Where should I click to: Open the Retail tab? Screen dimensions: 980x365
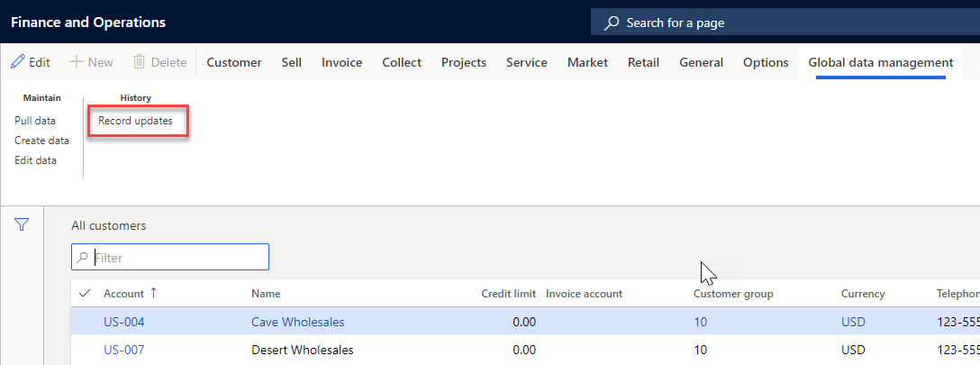pos(644,62)
